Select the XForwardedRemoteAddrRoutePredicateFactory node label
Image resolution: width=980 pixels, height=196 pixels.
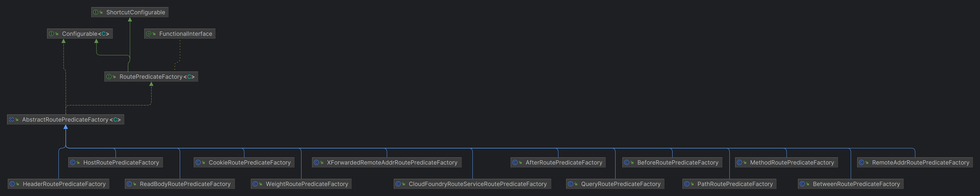point(392,162)
